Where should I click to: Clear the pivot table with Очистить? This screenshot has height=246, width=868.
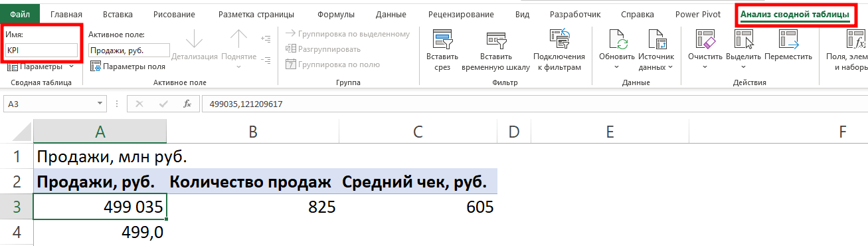pyautogui.click(x=705, y=40)
